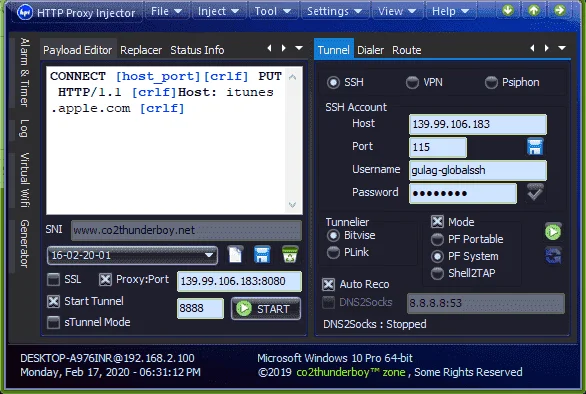This screenshot has width=586, height=394.
Task: Toggle Start Tunnel checkbox
Action: [x=53, y=301]
